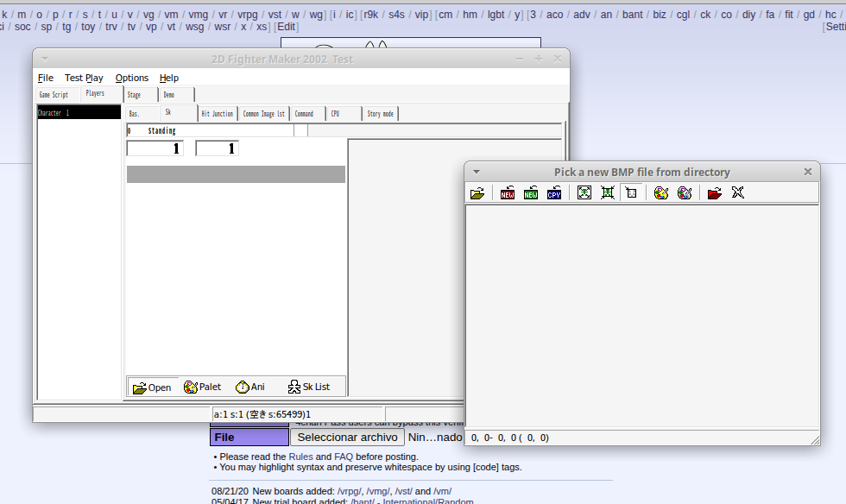
Task: Switch to the Bas. sub-tab
Action: pos(142,113)
